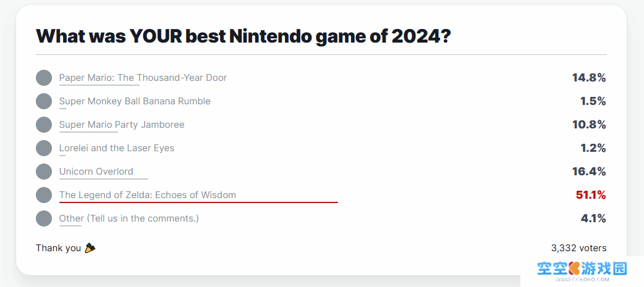The image size is (644, 287).
Task: Select radio button for Super Monkey Ball Banana Rumble
Action: [x=44, y=101]
